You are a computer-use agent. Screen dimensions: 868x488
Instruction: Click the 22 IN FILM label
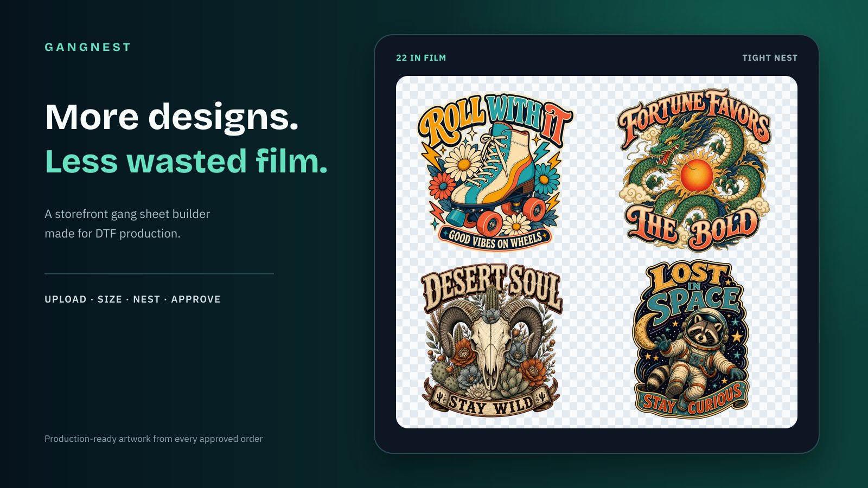(x=421, y=58)
